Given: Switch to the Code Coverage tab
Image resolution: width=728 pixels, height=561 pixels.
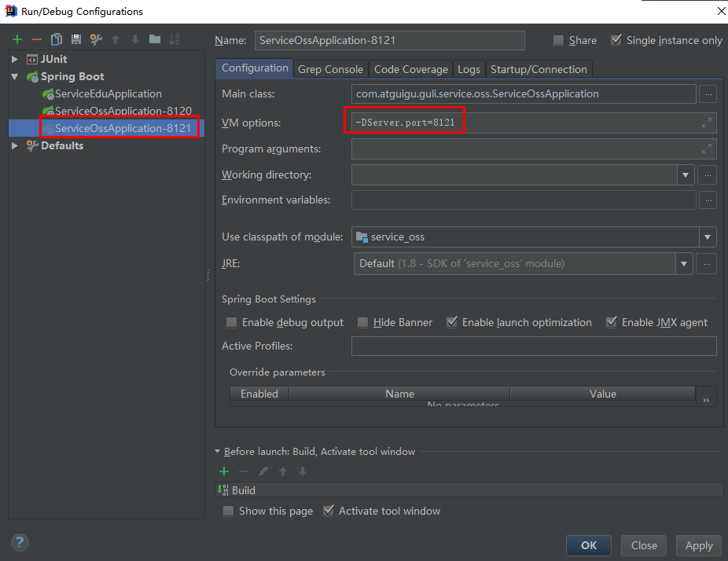Looking at the screenshot, I should (411, 70).
